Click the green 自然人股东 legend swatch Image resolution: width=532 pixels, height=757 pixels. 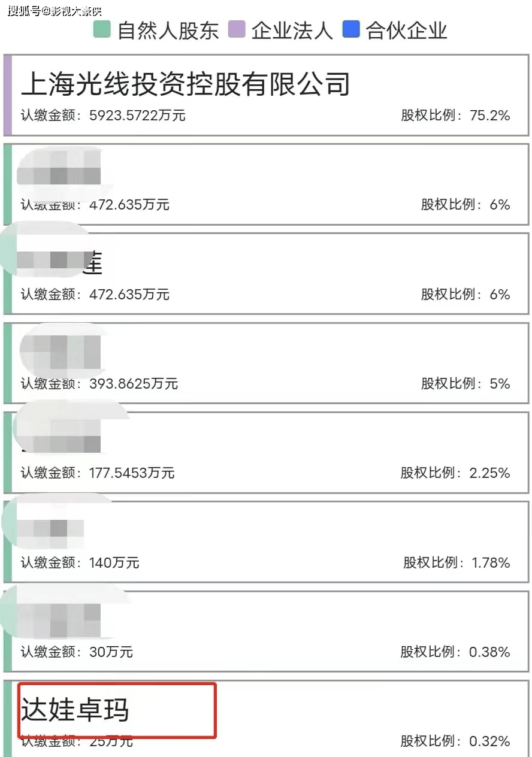point(102,29)
